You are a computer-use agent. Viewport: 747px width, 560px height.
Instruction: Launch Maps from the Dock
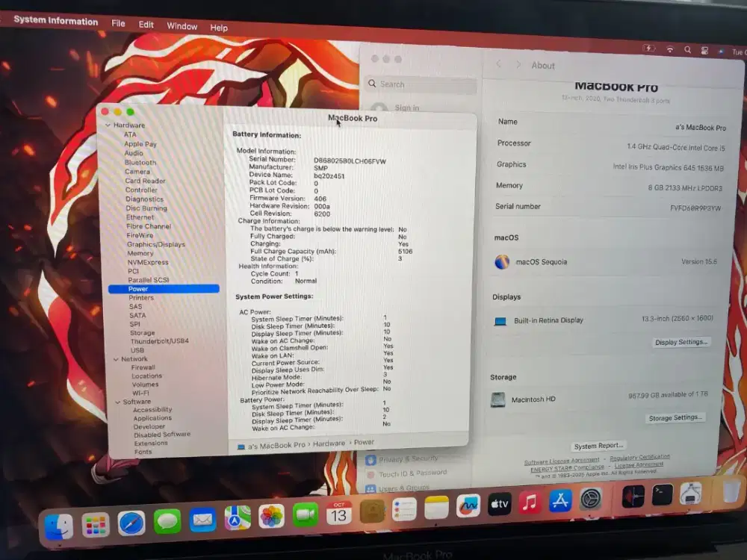click(x=238, y=518)
